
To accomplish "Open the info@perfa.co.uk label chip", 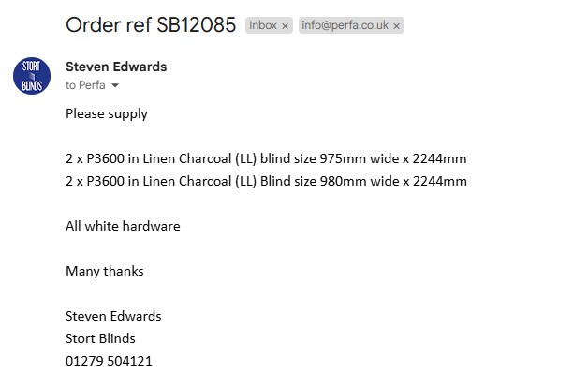I will 345,26.
